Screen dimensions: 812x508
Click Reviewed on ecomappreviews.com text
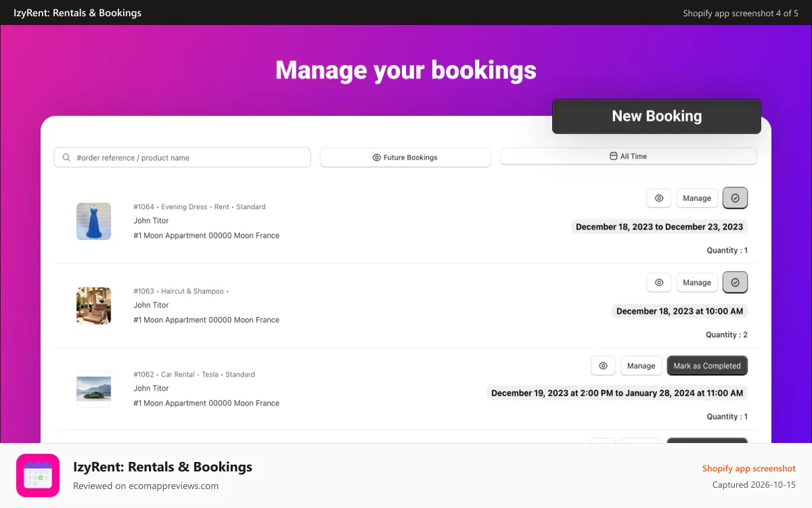(x=145, y=486)
